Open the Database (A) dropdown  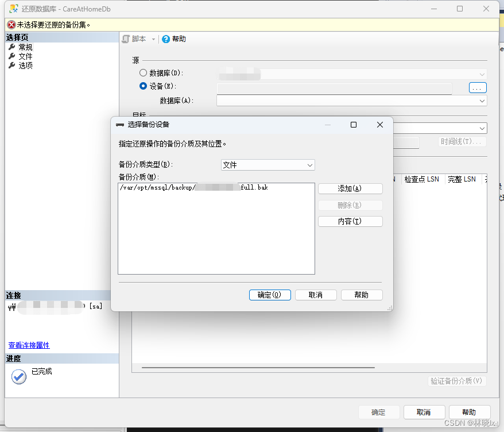[x=482, y=101]
